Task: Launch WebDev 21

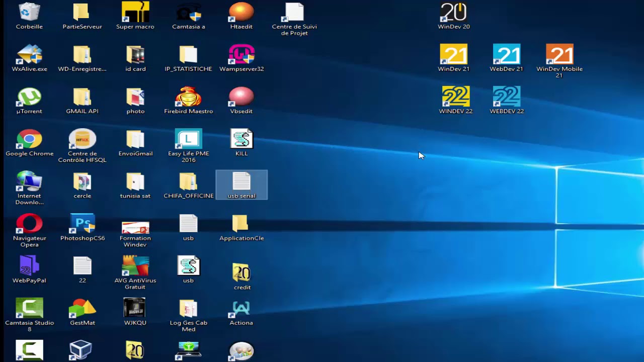Action: pyautogui.click(x=507, y=58)
